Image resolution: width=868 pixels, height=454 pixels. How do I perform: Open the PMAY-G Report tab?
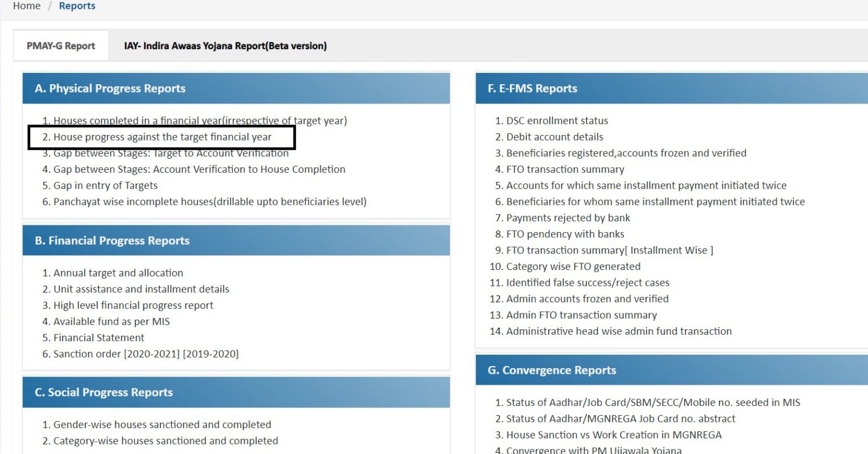(60, 46)
